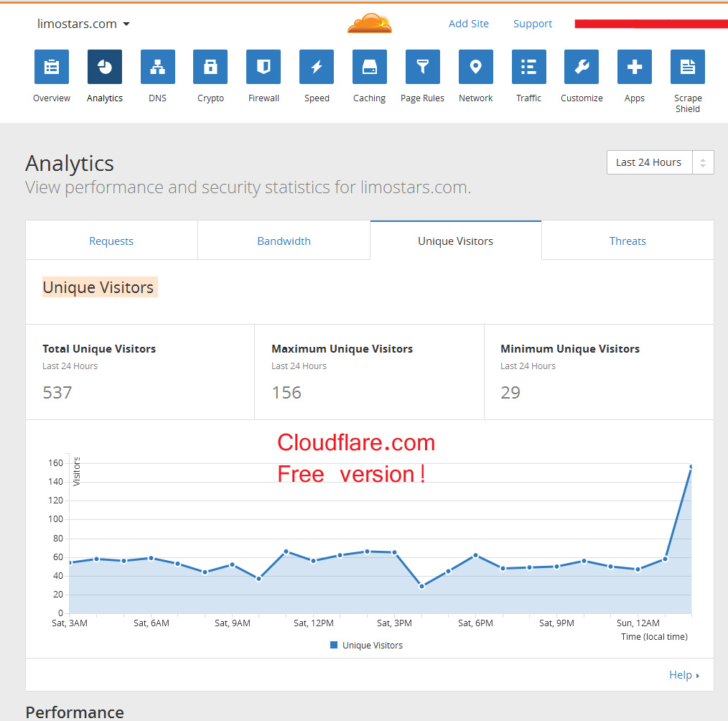Screen dimensions: 728x721
Task: Click the total visitors value 537
Action: click(x=57, y=393)
